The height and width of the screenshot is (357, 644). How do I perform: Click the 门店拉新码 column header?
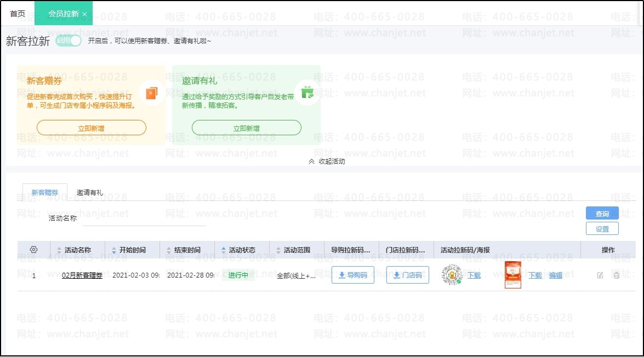[406, 250]
